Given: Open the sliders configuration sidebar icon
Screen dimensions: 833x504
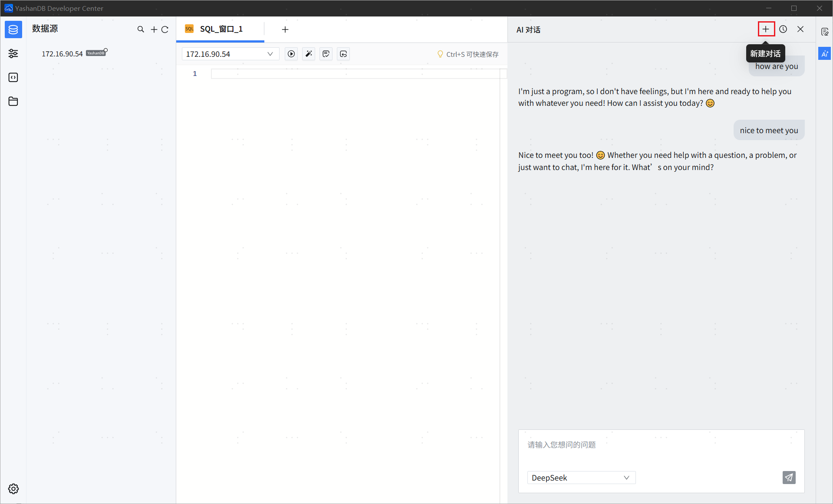Looking at the screenshot, I should (x=13, y=53).
